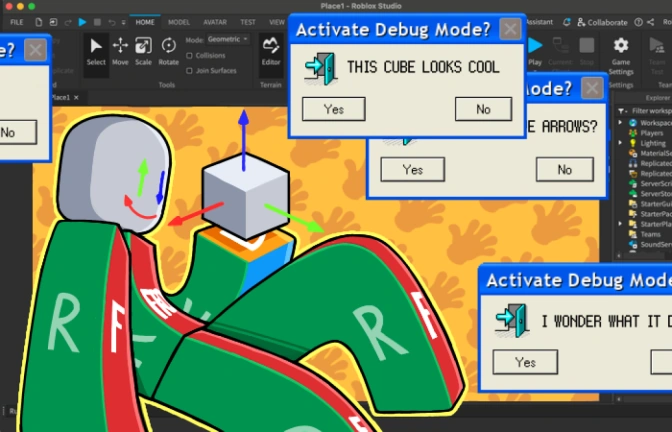Close the ARROWS? dialog
The image size is (672, 432).
click(592, 89)
